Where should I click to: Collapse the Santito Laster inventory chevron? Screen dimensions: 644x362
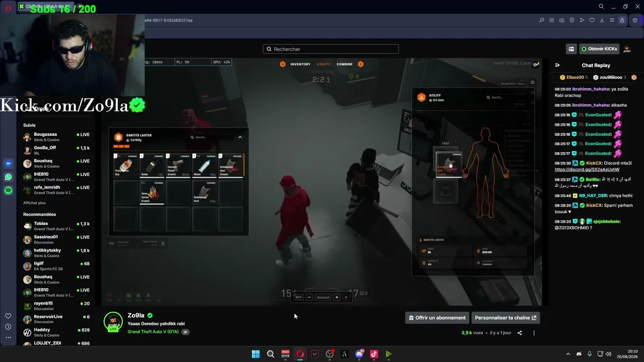click(x=240, y=137)
